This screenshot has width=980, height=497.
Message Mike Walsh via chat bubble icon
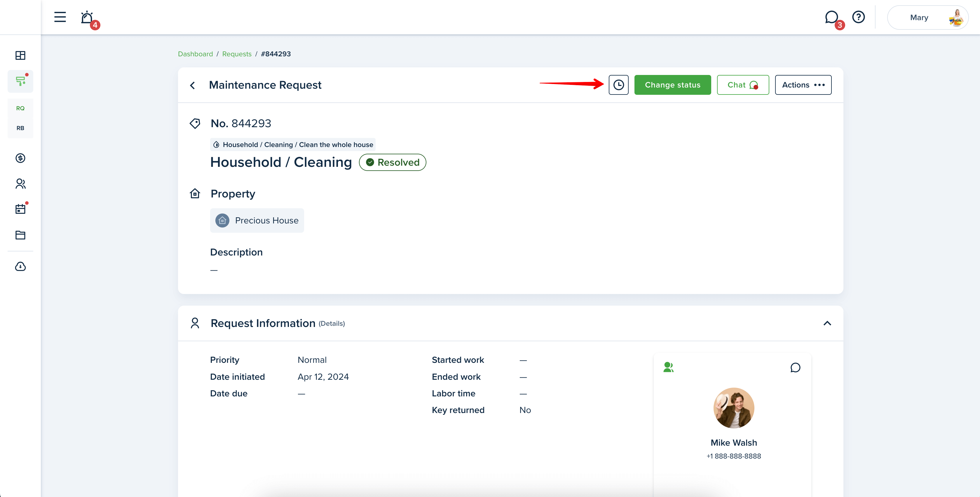(x=795, y=368)
